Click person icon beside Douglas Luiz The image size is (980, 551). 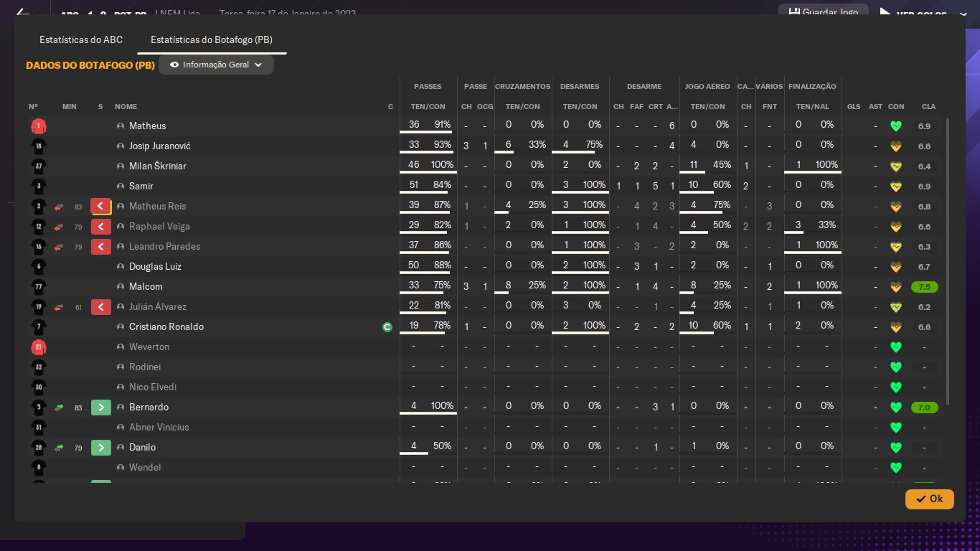(121, 267)
